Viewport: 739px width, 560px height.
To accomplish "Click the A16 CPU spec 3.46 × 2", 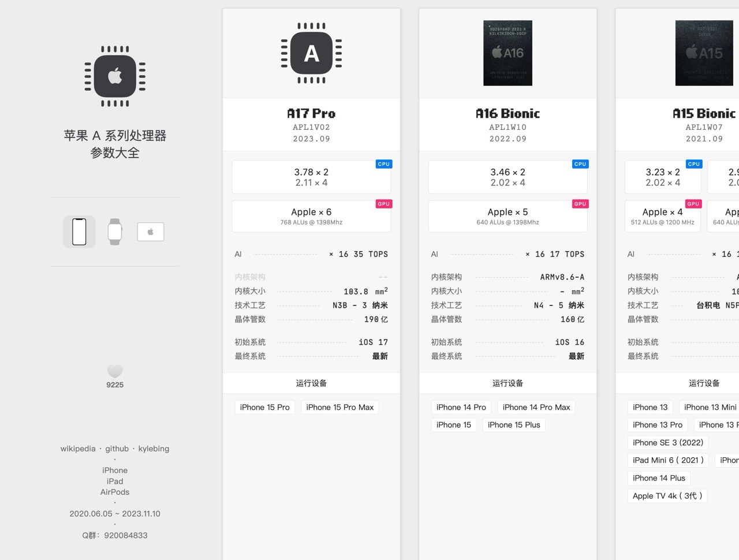I will click(507, 172).
